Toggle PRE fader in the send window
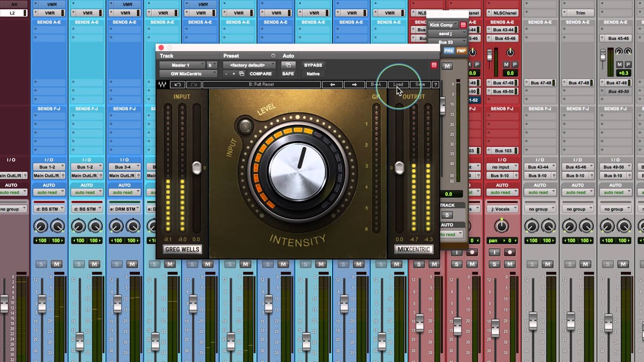The height and width of the screenshot is (362, 644). tap(449, 51)
